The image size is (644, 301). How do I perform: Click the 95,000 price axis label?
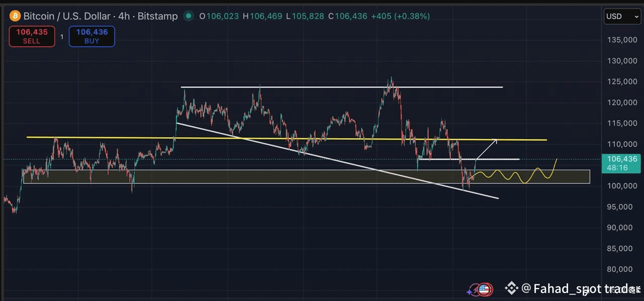click(x=620, y=207)
